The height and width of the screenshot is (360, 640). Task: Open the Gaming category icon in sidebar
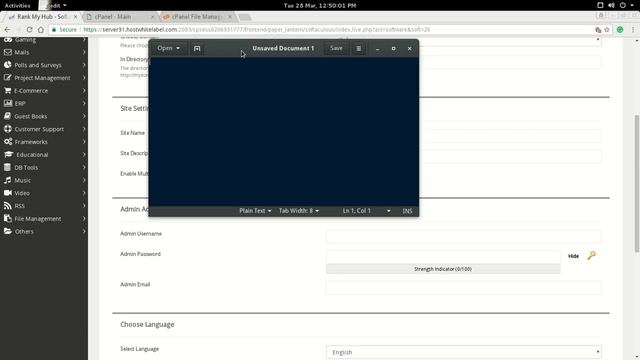(7, 40)
